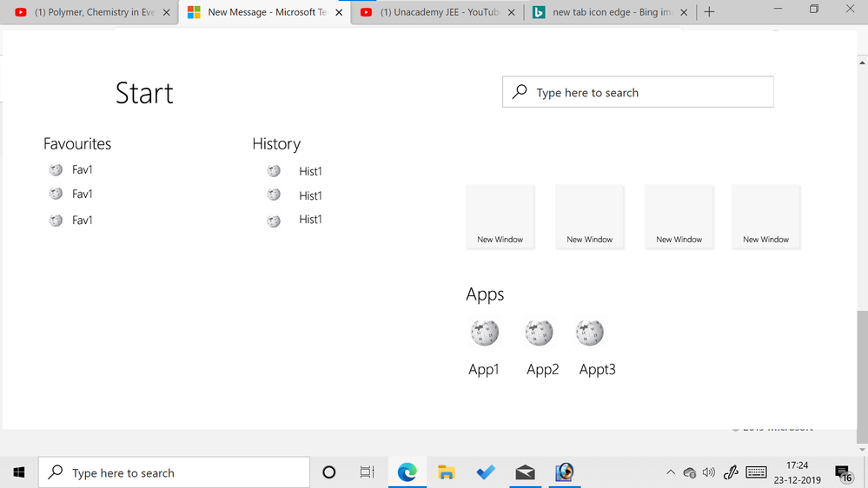
Task: Click the App2 label
Action: 542,369
